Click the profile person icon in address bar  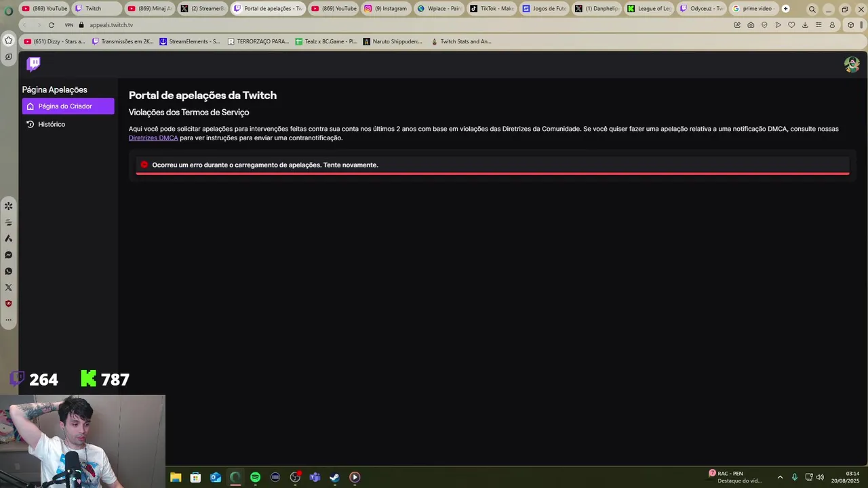pyautogui.click(x=832, y=25)
